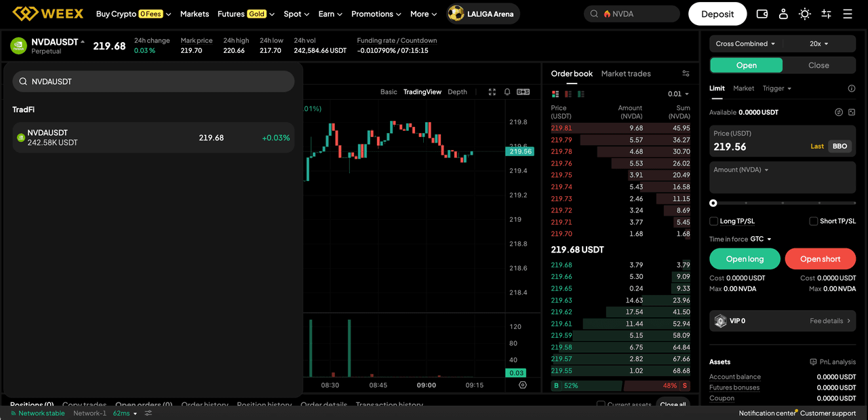Click the Deposit button
This screenshot has height=420, width=868.
point(717,14)
